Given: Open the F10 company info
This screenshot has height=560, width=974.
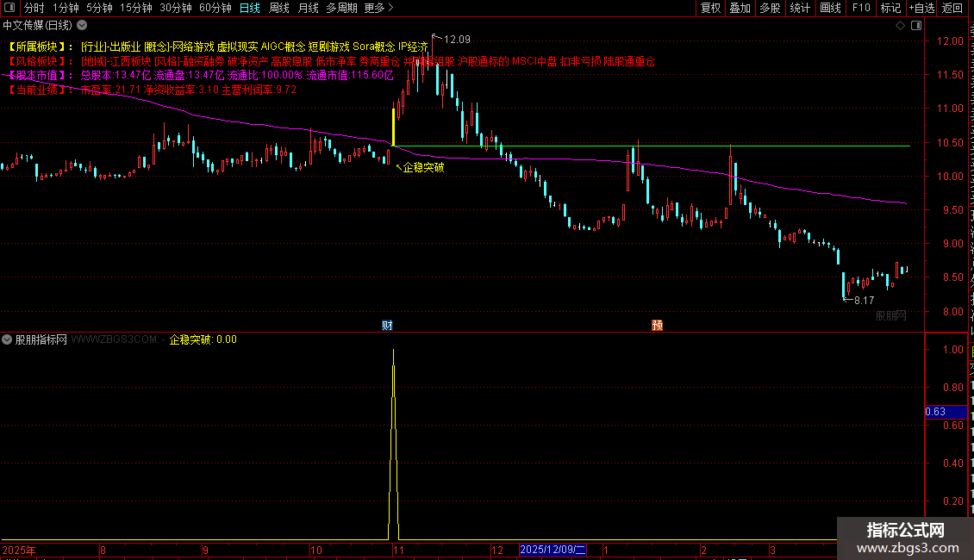Looking at the screenshot, I should tap(861, 8).
